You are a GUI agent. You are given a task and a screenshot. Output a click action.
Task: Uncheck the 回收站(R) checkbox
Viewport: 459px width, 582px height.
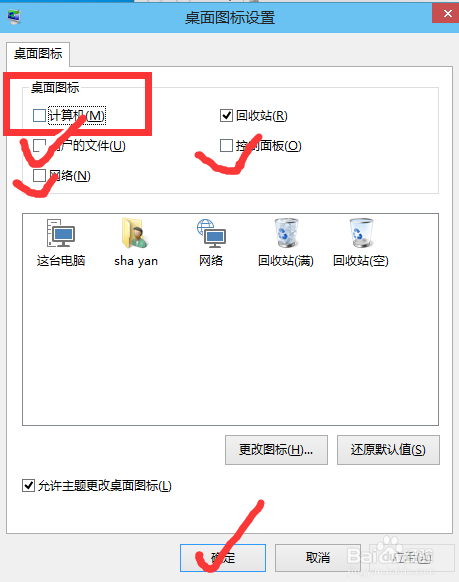[x=226, y=115]
